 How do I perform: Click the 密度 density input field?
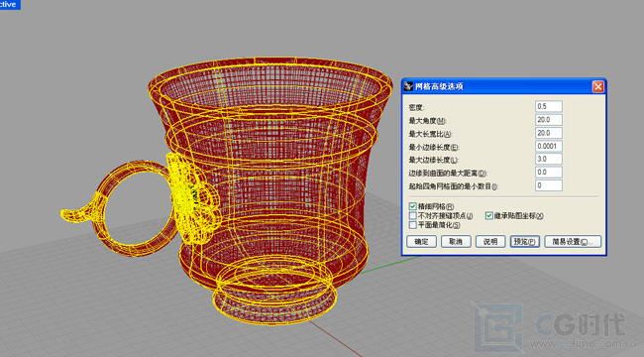(x=549, y=106)
